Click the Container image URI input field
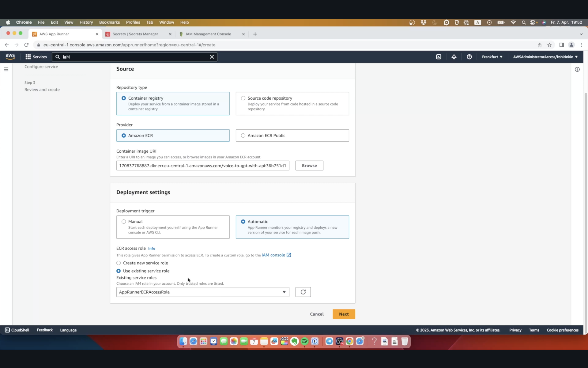 [203, 165]
